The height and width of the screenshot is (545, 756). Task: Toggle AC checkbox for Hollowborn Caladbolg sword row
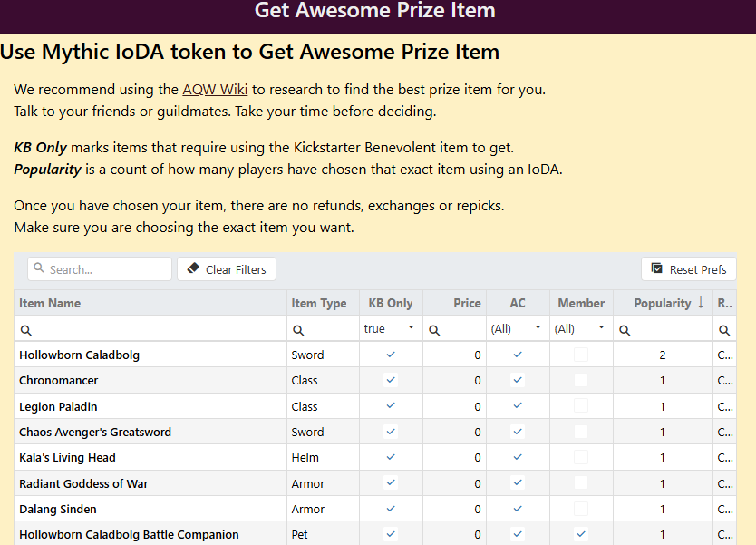[518, 355]
